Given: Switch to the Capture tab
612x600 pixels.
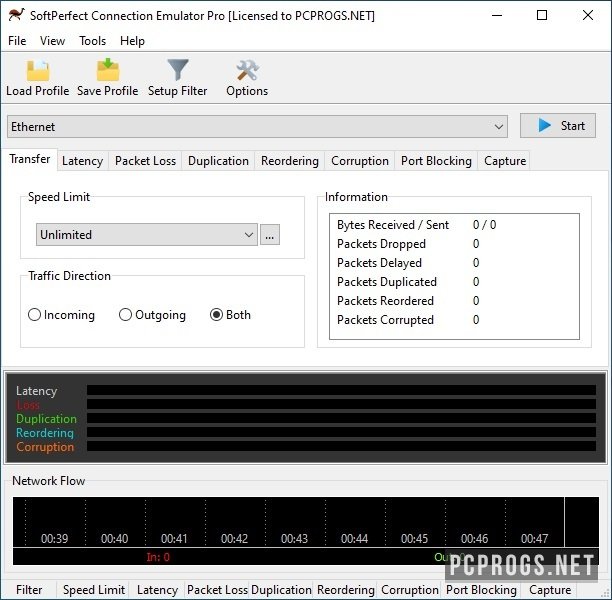Looking at the screenshot, I should pyautogui.click(x=505, y=161).
